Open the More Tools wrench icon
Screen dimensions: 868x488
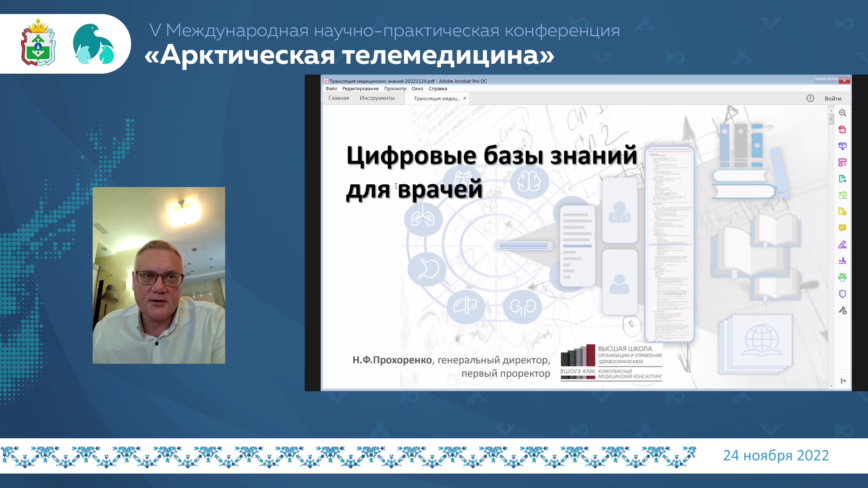[x=842, y=310]
